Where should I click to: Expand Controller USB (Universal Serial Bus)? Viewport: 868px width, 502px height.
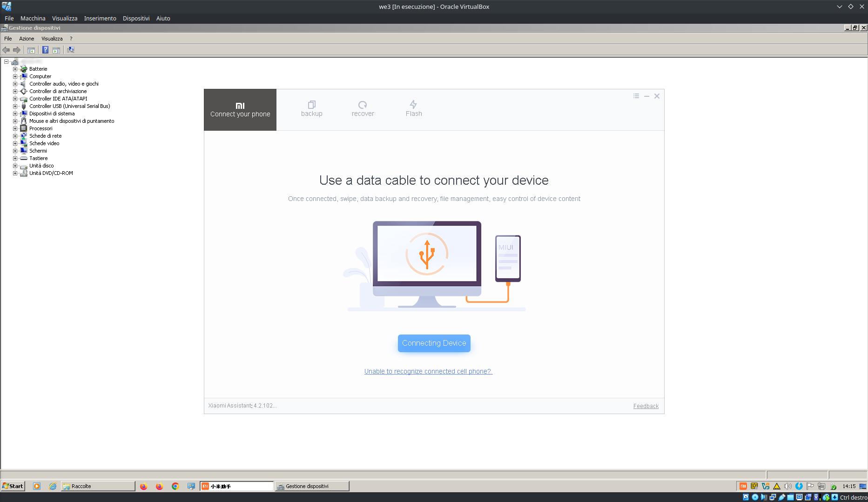(15, 106)
